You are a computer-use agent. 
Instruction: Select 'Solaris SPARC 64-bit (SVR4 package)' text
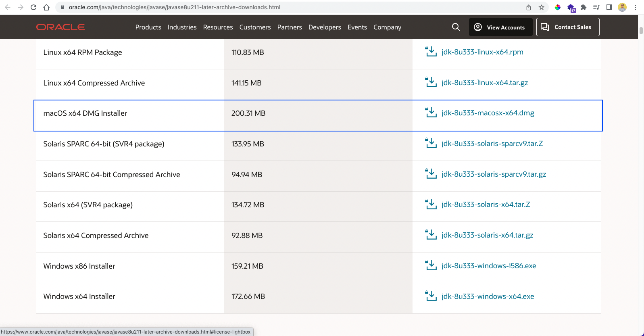point(104,144)
